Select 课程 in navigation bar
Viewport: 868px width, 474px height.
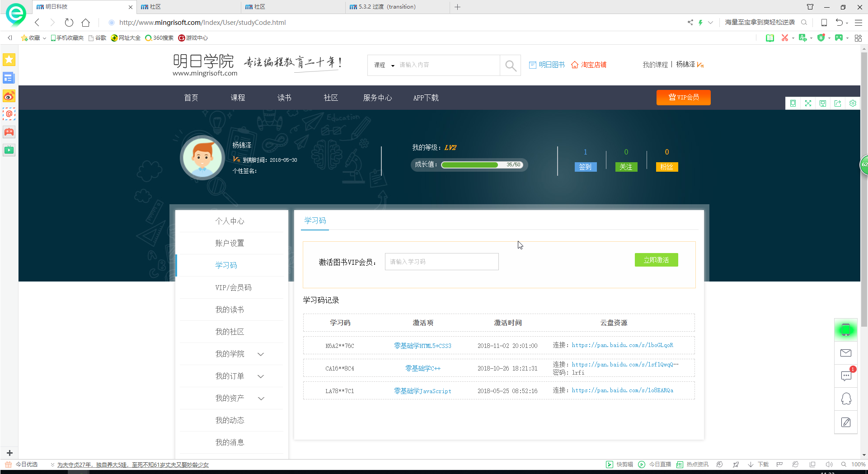238,98
